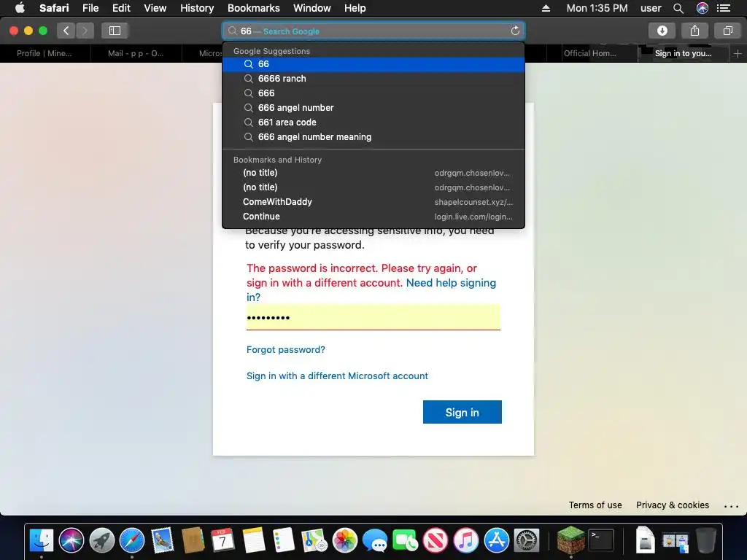The image size is (747, 560).
Task: Open the History menu
Action: [x=197, y=8]
